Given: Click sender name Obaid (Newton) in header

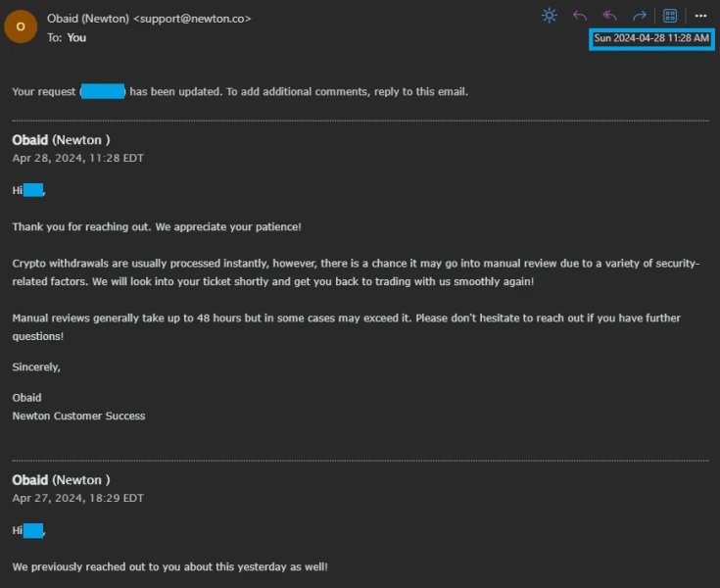Looking at the screenshot, I should tap(88, 19).
